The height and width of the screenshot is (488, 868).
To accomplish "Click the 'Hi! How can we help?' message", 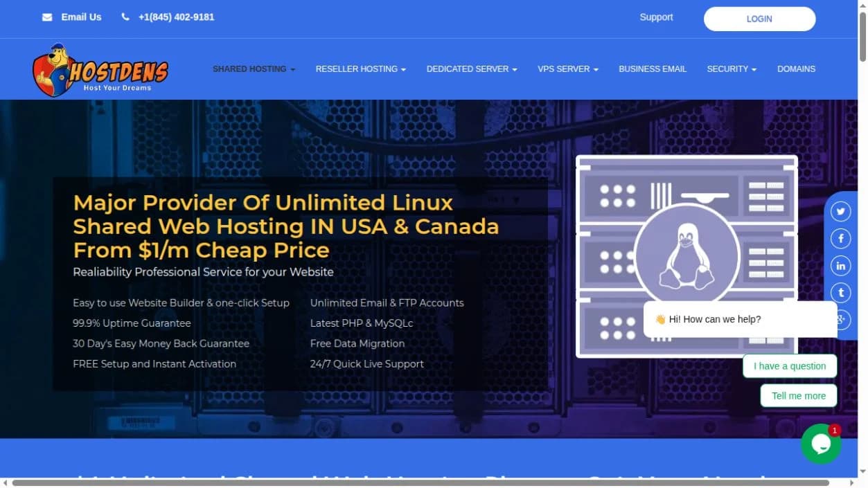I will click(x=740, y=319).
